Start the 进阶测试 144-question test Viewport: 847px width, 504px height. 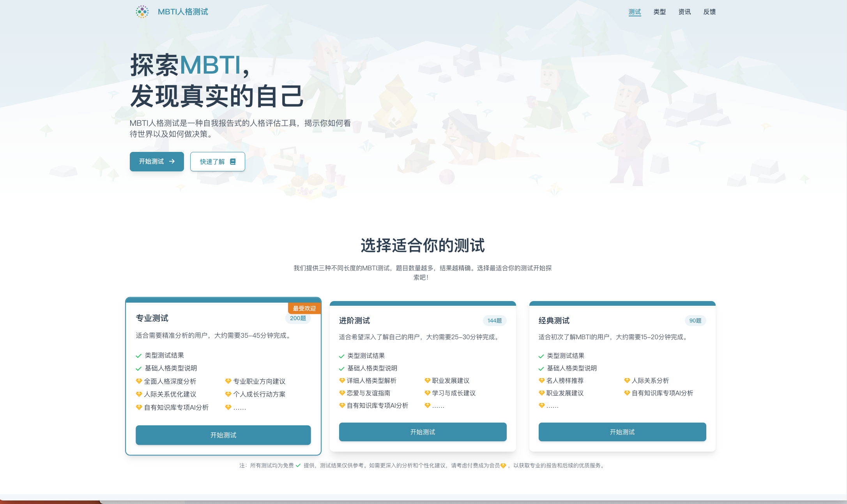coord(423,432)
